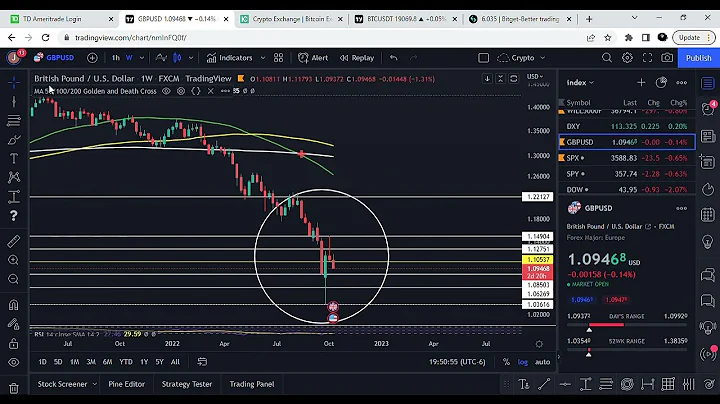The width and height of the screenshot is (720, 404).
Task: Open the Indicators dialog
Action: (230, 58)
